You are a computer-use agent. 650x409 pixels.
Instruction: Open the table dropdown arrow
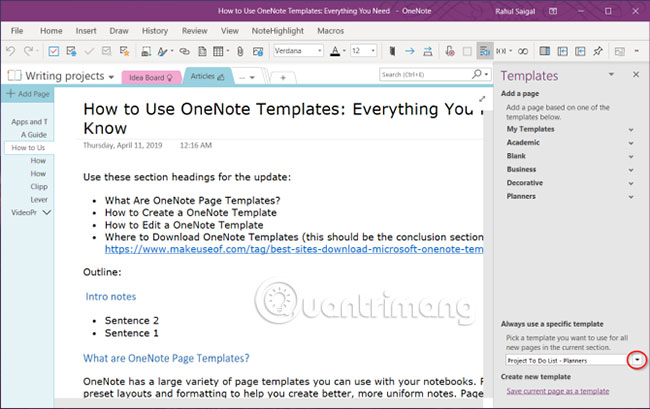point(228,51)
